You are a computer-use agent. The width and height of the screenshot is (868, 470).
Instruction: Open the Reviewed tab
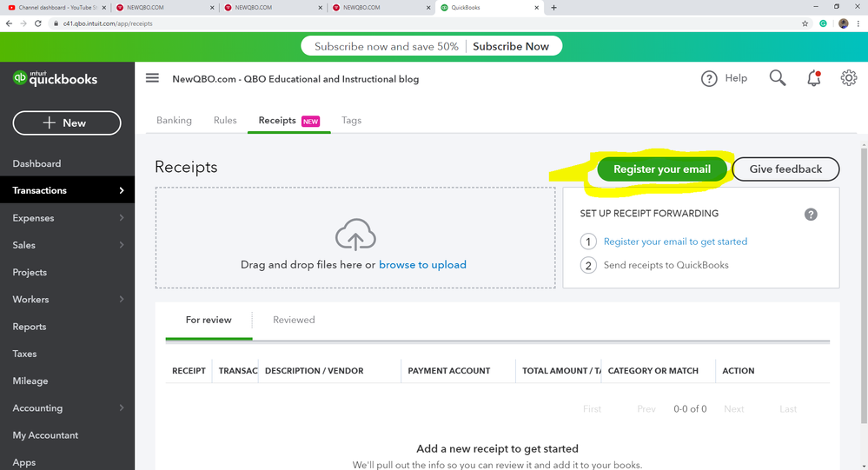pos(294,320)
